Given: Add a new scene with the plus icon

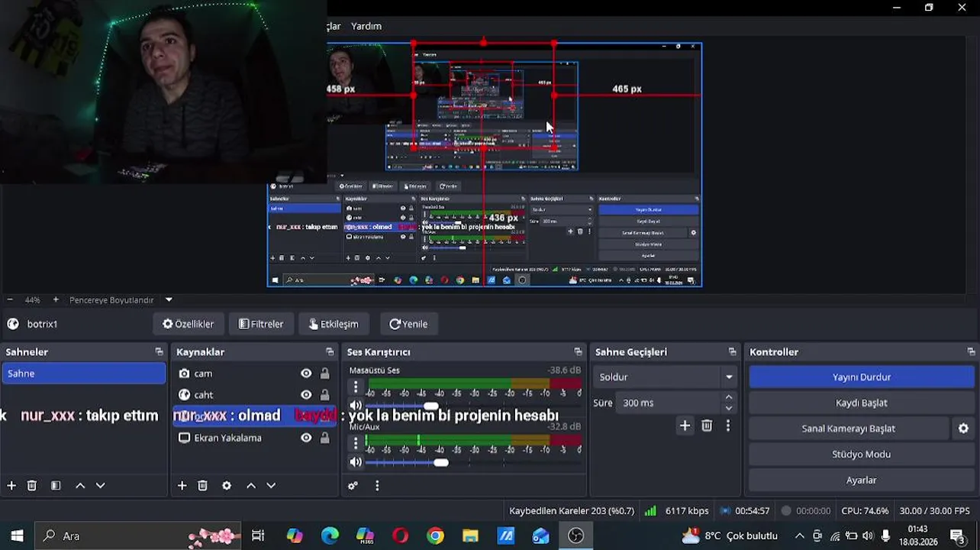Looking at the screenshot, I should tap(11, 486).
